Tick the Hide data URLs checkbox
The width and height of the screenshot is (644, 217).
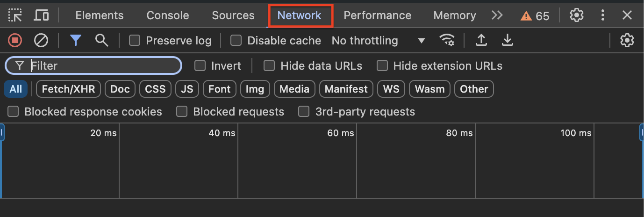pyautogui.click(x=269, y=66)
